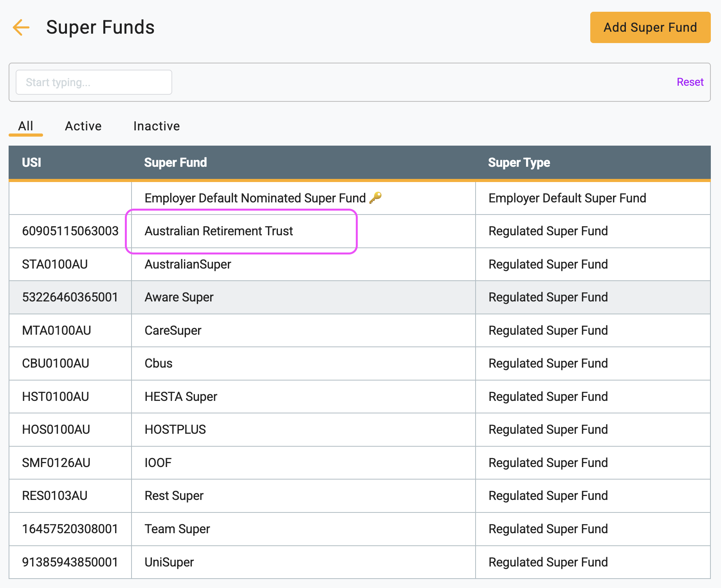Image resolution: width=721 pixels, height=588 pixels.
Task: Click Regulated Super Fund in the Aware Super row
Action: [x=548, y=297]
